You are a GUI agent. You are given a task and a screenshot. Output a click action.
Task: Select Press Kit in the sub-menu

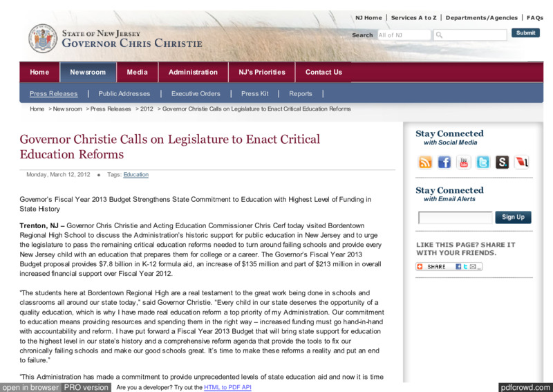tap(254, 93)
